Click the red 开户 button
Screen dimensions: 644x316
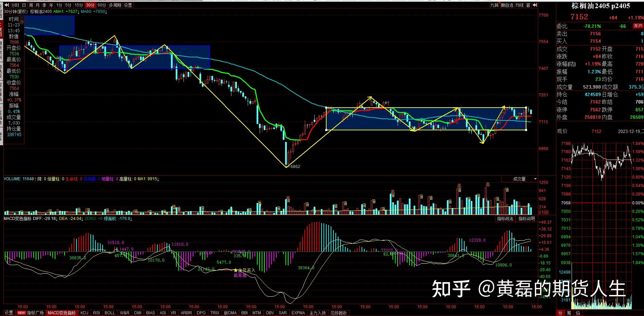[638, 26]
